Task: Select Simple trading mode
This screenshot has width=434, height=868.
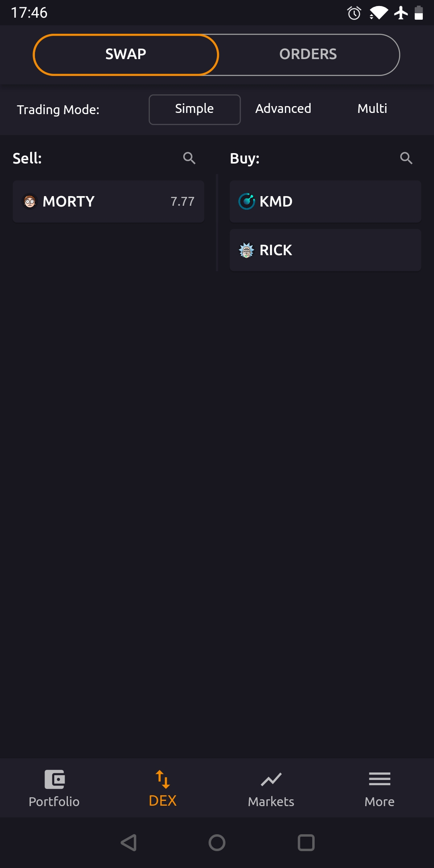Action: tap(194, 109)
